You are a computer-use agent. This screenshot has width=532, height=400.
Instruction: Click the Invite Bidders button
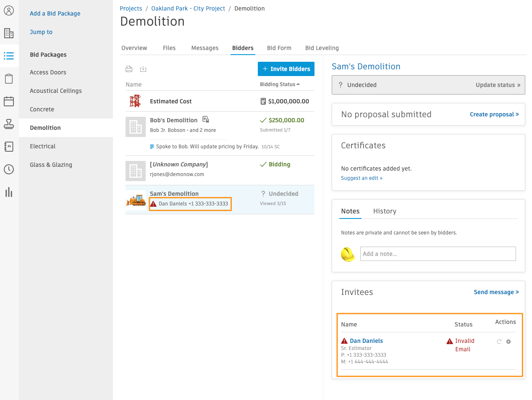coord(286,69)
